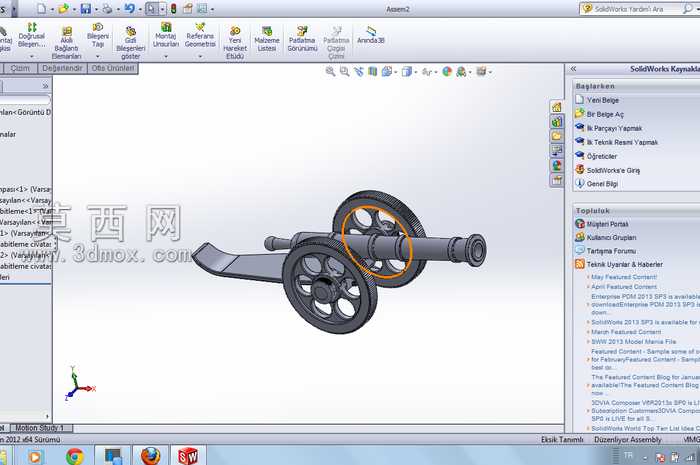Click Referans Geometrisi tool

click(200, 35)
